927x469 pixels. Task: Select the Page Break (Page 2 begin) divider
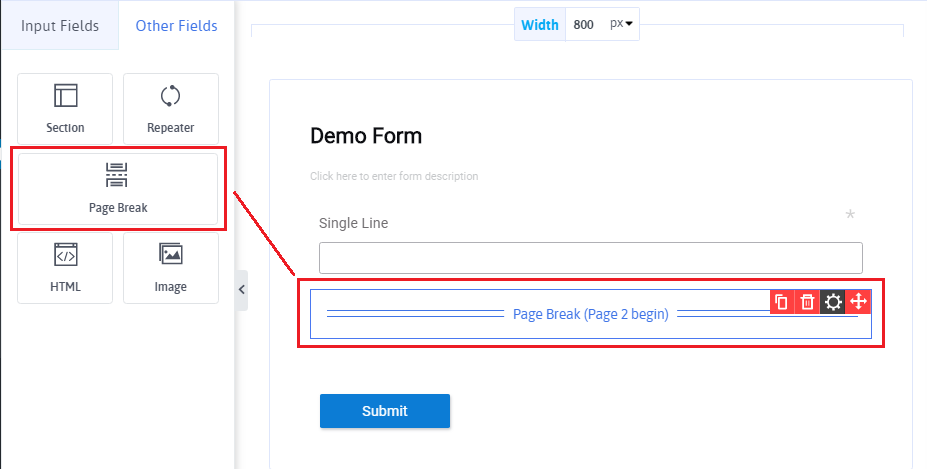tap(590, 314)
